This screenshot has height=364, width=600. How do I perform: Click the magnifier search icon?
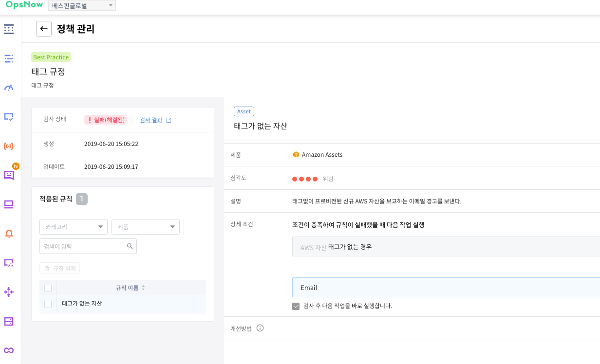[x=130, y=246]
